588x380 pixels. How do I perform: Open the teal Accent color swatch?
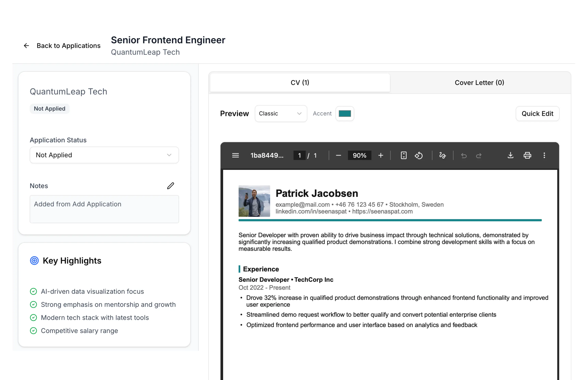tap(345, 113)
